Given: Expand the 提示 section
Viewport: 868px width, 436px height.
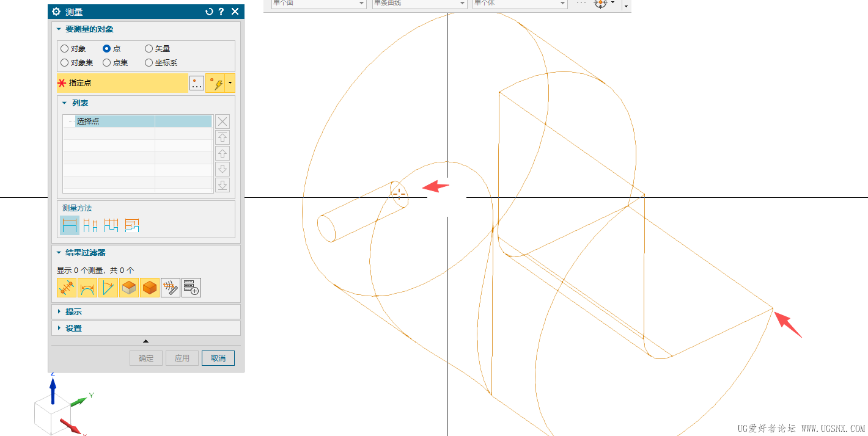Looking at the screenshot, I should click(x=59, y=311).
